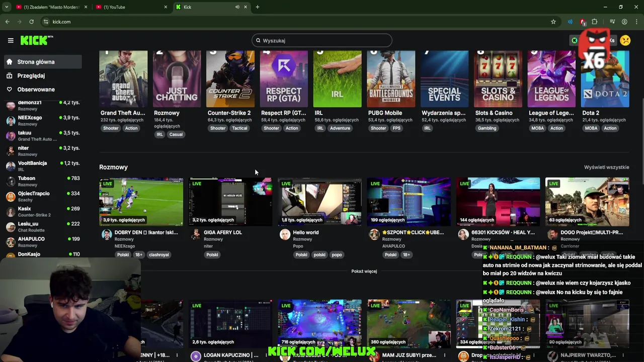Open the 716 oglądających stream thumbnail
This screenshot has height=362, width=644.
coord(319,324)
